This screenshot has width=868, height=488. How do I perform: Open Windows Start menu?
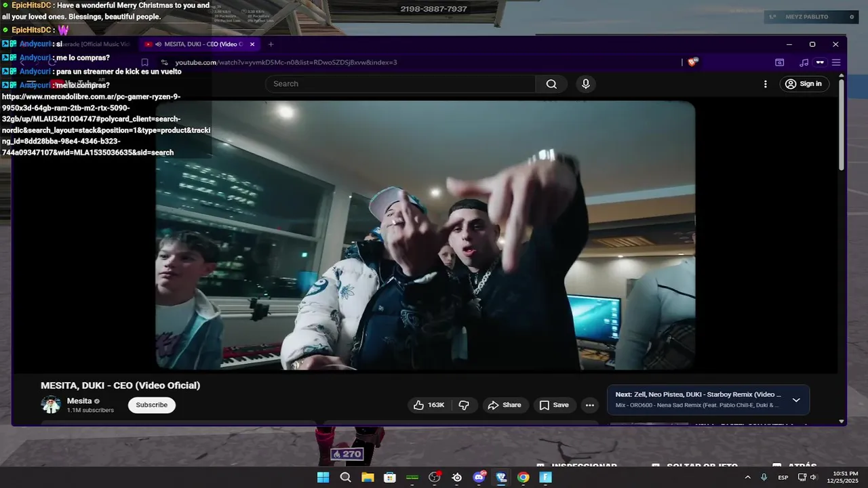323,477
